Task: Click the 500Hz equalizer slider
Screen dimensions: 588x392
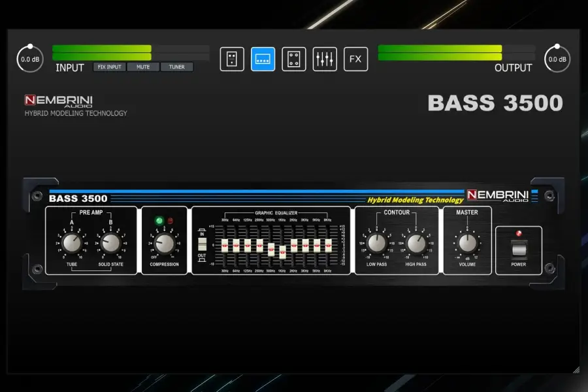Action: click(x=271, y=250)
